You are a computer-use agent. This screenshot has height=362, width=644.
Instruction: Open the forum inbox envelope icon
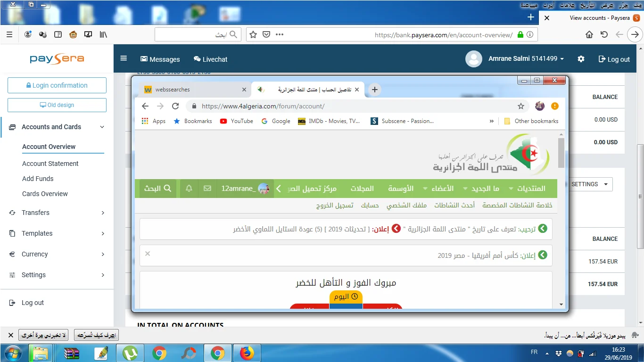coord(207,189)
